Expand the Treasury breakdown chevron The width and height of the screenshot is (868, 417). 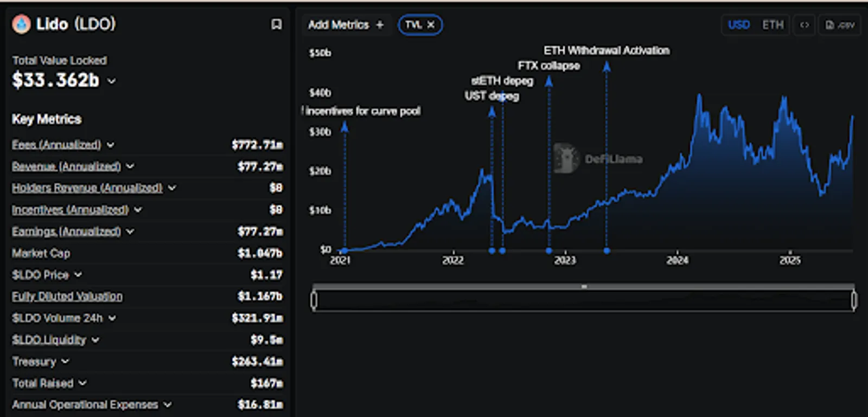coord(65,361)
